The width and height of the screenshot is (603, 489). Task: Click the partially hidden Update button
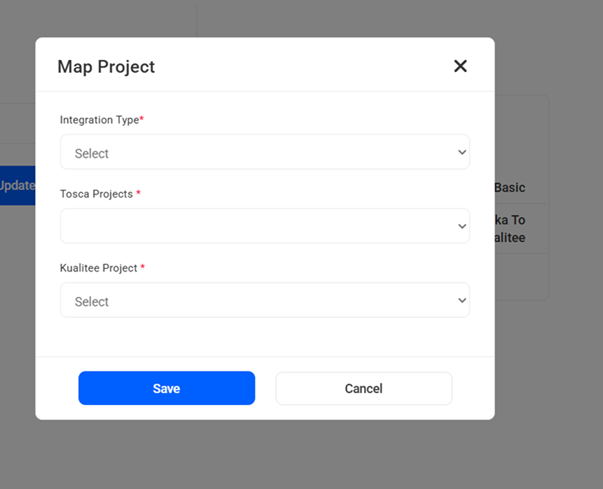point(17,186)
